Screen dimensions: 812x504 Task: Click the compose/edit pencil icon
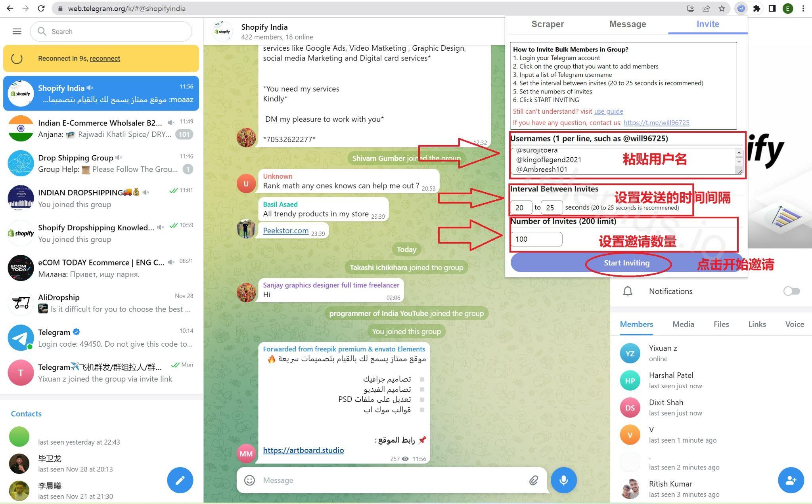tap(180, 479)
